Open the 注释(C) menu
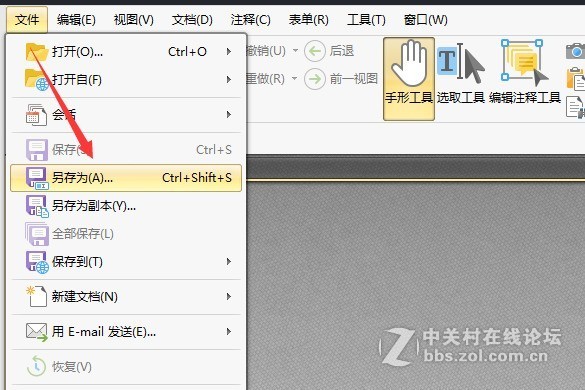This screenshot has height=390, width=585. pyautogui.click(x=250, y=19)
